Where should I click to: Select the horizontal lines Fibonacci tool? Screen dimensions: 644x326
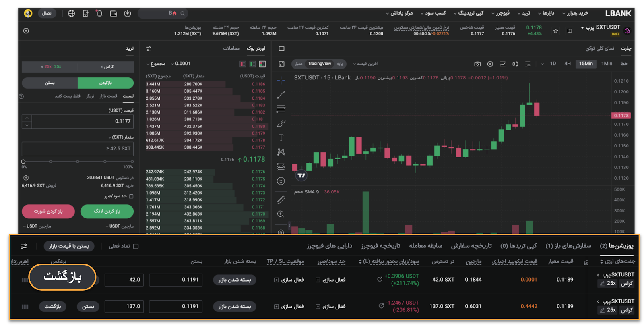(x=281, y=109)
